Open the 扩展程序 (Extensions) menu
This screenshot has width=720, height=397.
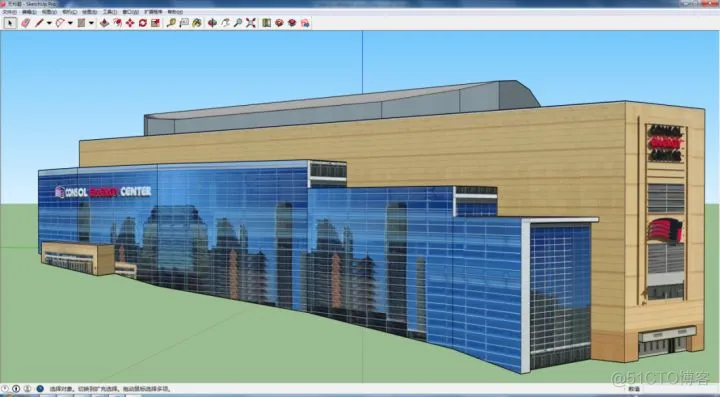153,12
